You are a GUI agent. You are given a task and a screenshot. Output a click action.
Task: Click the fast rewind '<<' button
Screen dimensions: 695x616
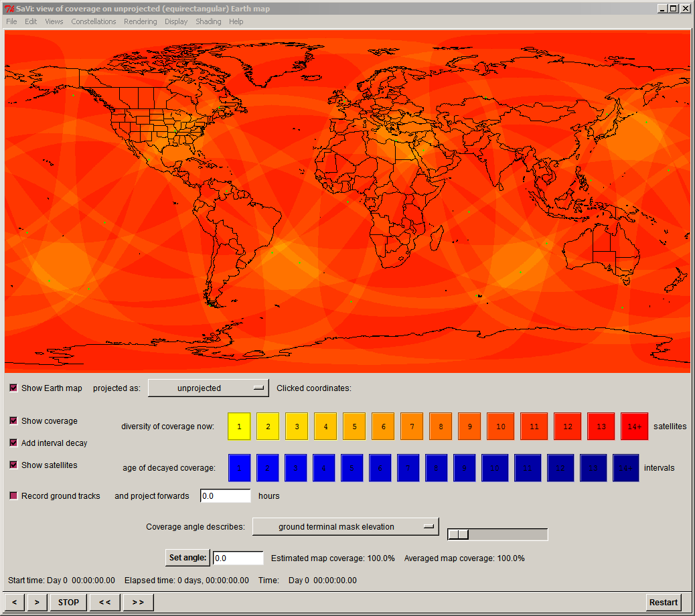point(105,602)
